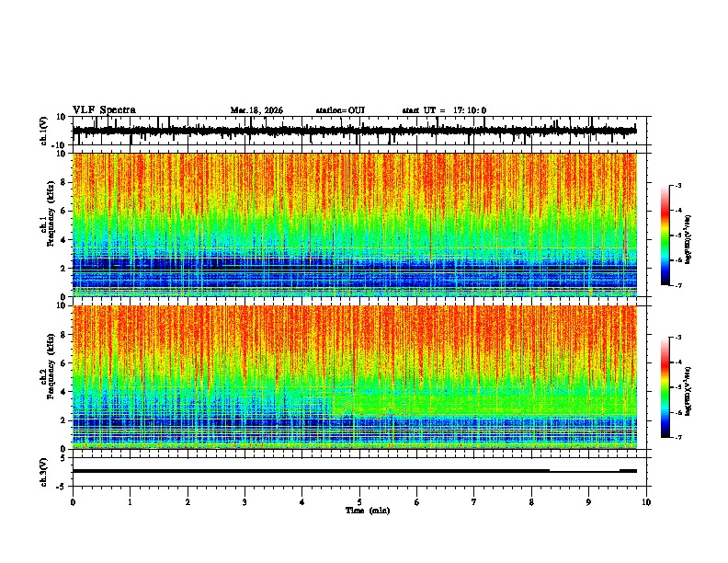Click the "4" tick on the time axis
728x563 pixels.
(302, 502)
